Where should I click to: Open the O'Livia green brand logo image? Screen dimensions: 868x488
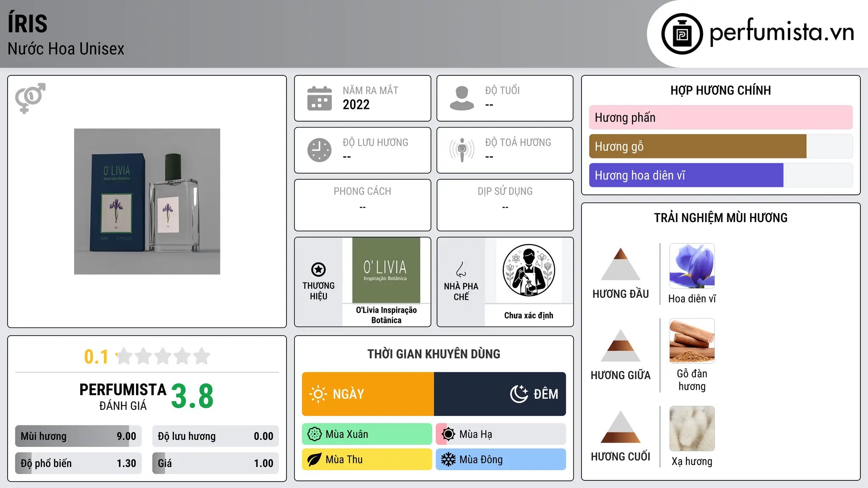[x=386, y=270]
